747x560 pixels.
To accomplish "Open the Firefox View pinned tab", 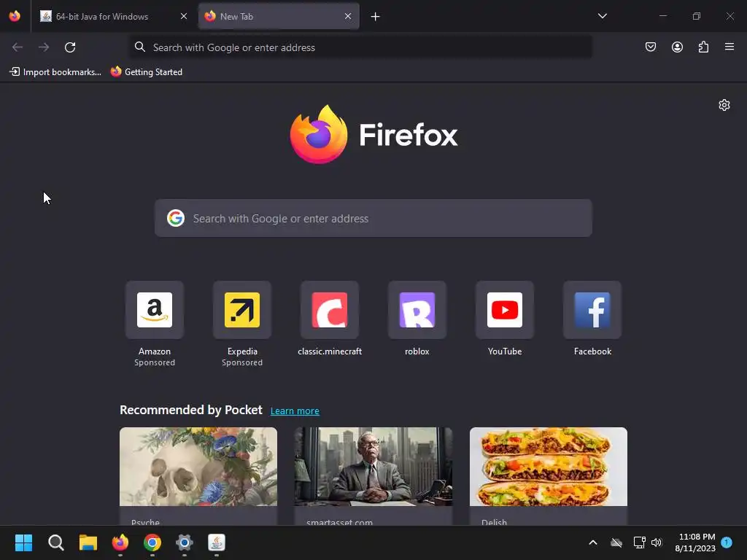I will (15, 16).
